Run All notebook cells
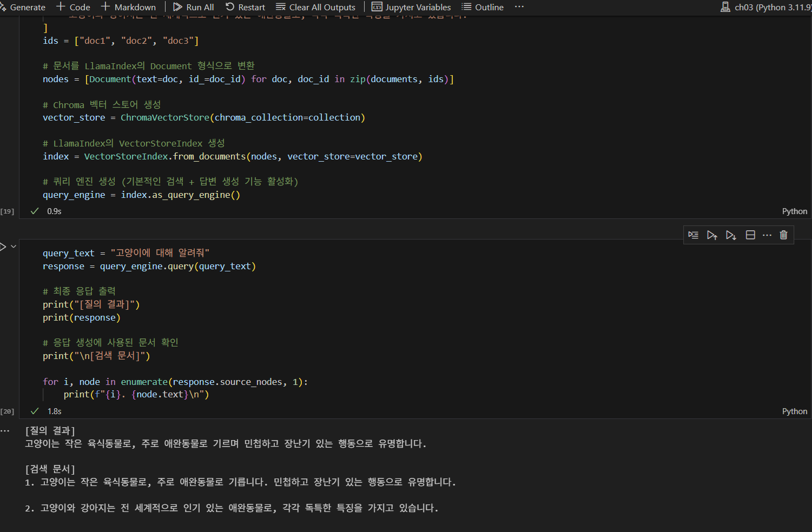Screen dimensions: 812x532 click(194, 7)
